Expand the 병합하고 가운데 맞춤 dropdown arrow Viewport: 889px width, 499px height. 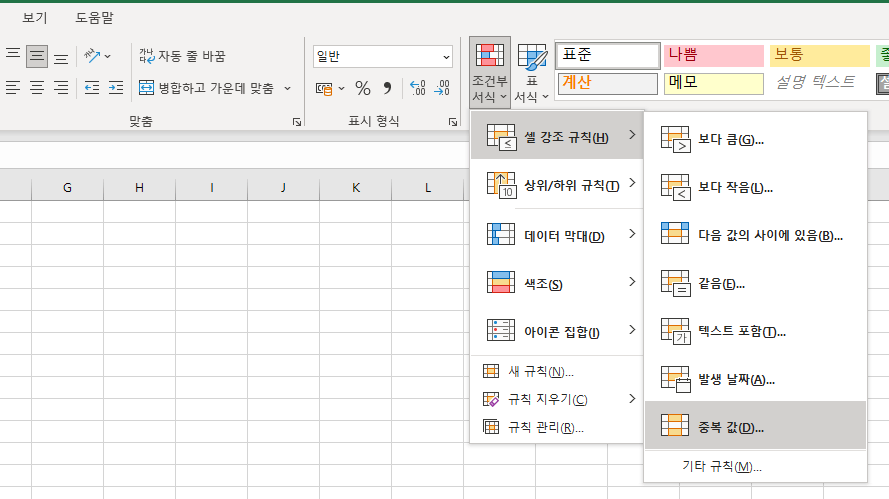tap(288, 88)
